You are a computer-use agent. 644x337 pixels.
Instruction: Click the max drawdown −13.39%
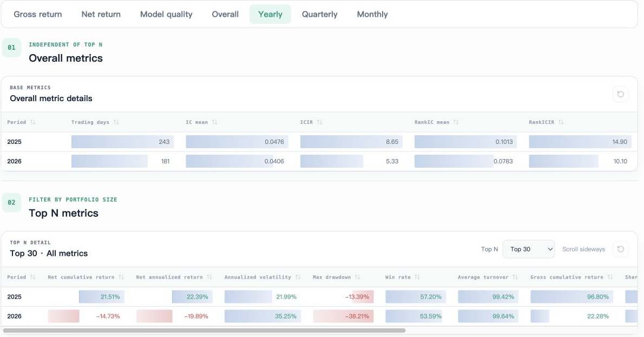pyautogui.click(x=357, y=297)
